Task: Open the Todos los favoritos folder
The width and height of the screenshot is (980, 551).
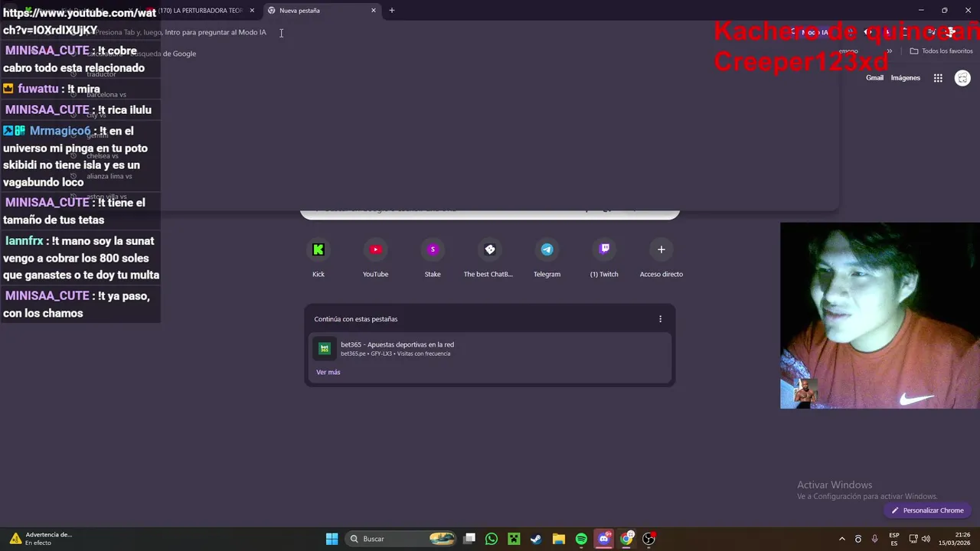Action: point(941,51)
